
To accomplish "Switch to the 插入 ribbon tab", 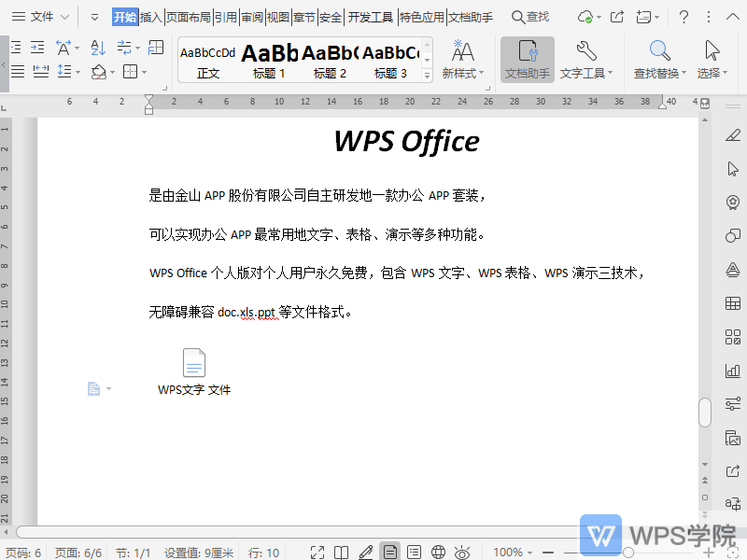I will 150,16.
